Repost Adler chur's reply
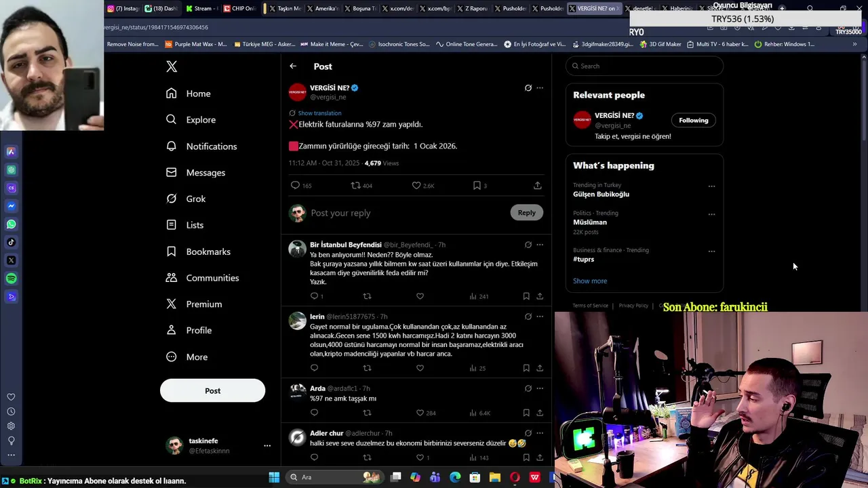 (367, 457)
